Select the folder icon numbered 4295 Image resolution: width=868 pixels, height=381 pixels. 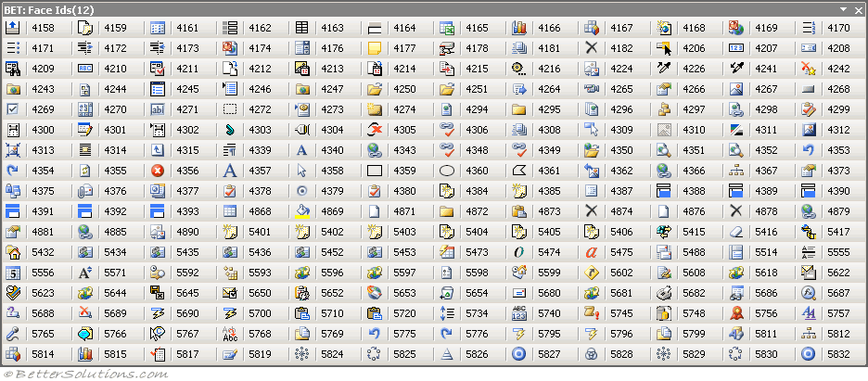click(518, 109)
